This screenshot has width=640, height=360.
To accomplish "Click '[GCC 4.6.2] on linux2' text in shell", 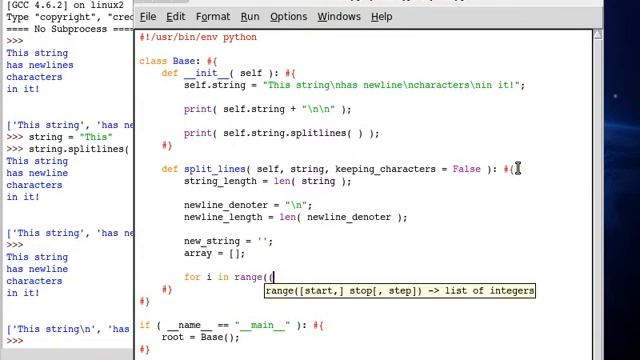I will coord(65,6).
